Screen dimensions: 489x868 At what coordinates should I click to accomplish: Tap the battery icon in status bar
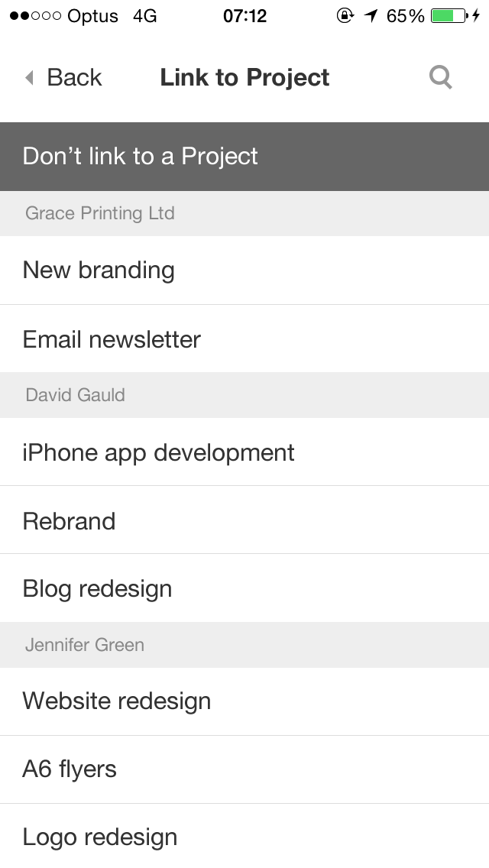(449, 16)
